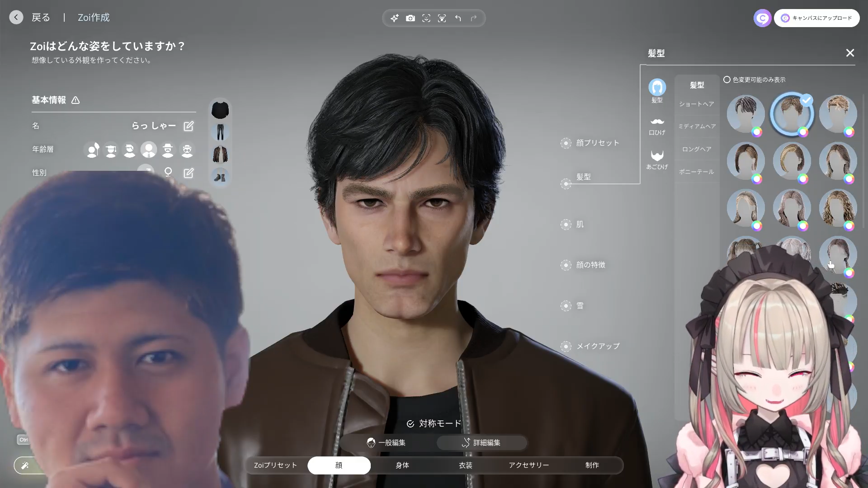Screen dimensions: 868x488
Task: Select the student cap age icon
Action: [111, 150]
